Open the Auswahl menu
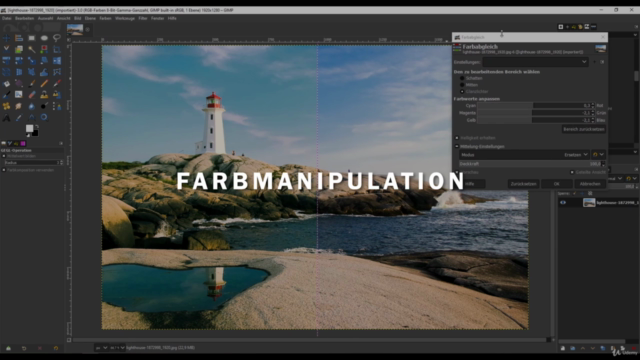 click(x=45, y=18)
